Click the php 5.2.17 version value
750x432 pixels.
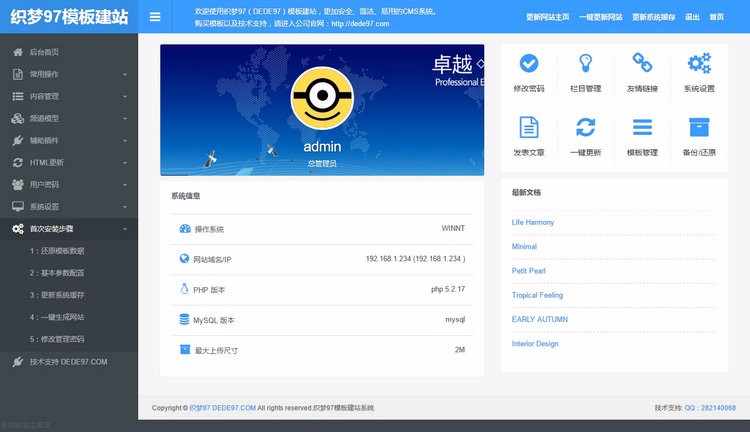click(x=448, y=289)
